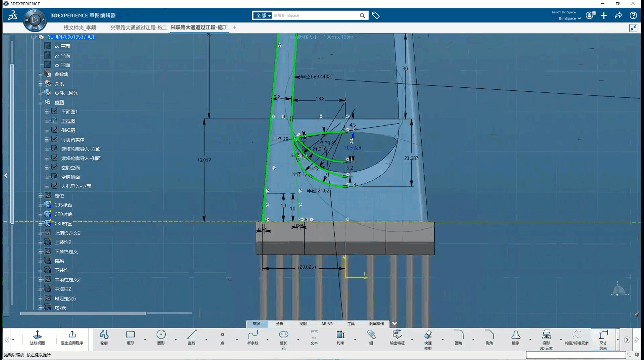Click the tag icon beside search
Viewport: 644px width, 360px height.
[x=376, y=16]
